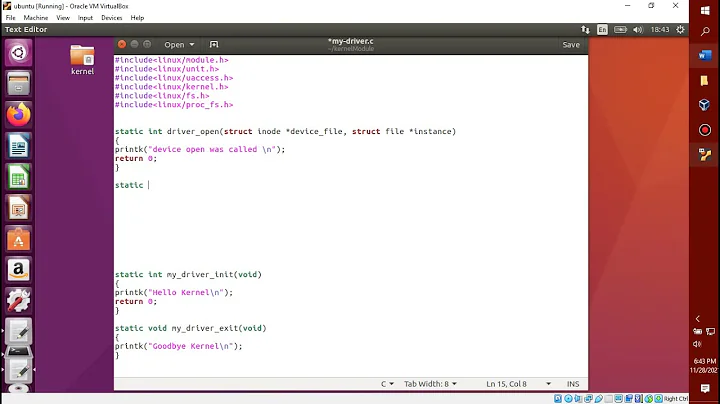The width and height of the screenshot is (720, 404).
Task: Open the kernel folder on the desktop
Action: click(x=82, y=59)
